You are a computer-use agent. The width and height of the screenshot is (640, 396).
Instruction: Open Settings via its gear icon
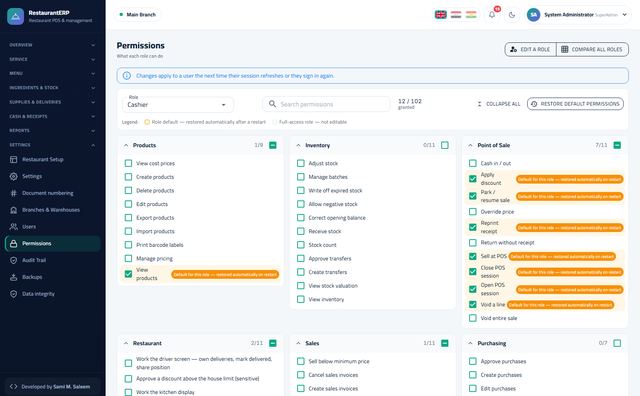13,176
